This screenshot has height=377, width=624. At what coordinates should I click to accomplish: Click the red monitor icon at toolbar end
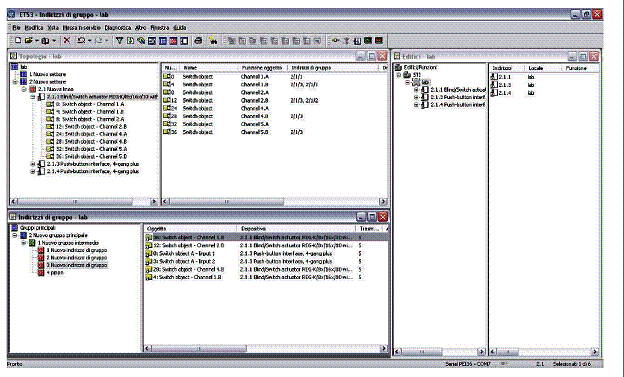pyautogui.click(x=379, y=41)
